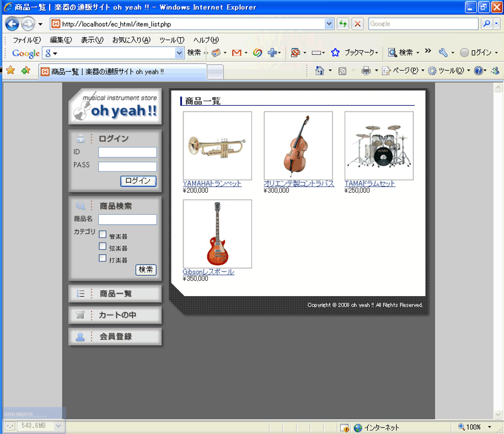The width and height of the screenshot is (504, 434).
Task: Click the red Les Paul guitar thumbnail
Action: point(217,234)
